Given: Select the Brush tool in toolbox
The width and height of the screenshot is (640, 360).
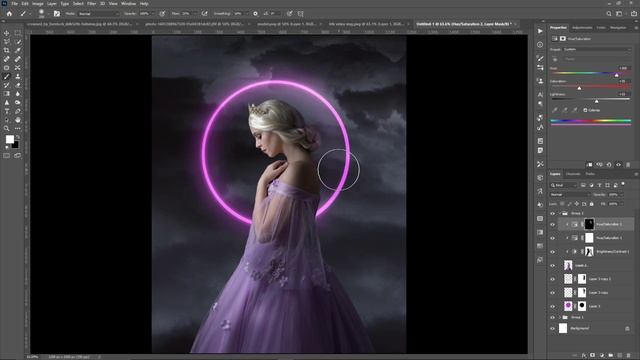Looking at the screenshot, I should coord(7,76).
